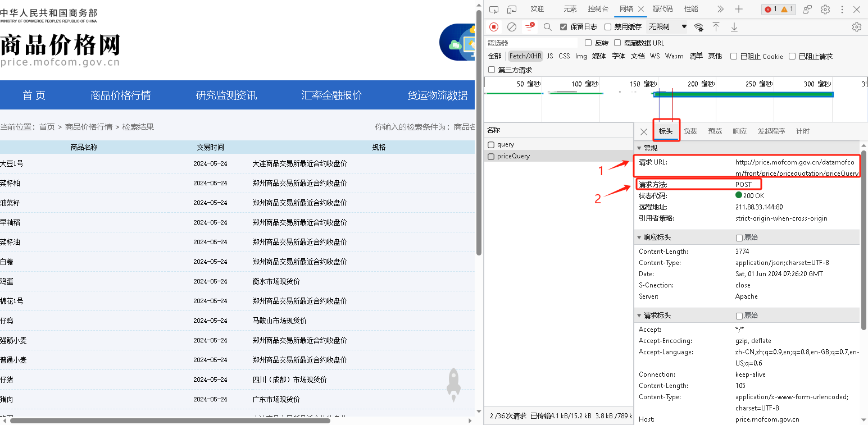Click the back-to-top rocket icon
The height and width of the screenshot is (425, 868).
pyautogui.click(x=453, y=384)
